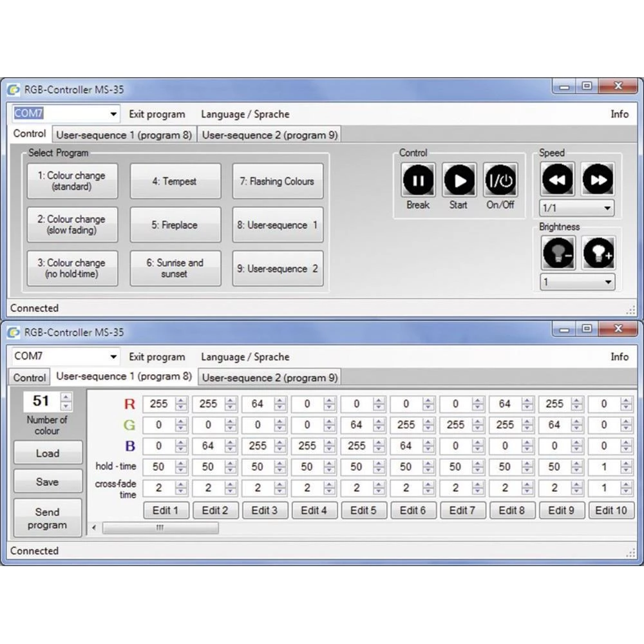Click Info in the top window
The width and height of the screenshot is (644, 644).
[619, 115]
